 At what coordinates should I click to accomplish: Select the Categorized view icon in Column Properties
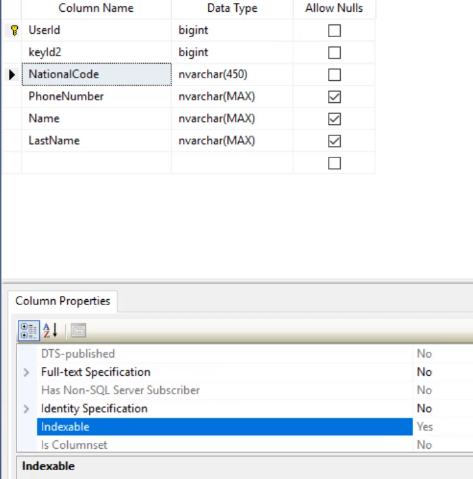pos(29,330)
